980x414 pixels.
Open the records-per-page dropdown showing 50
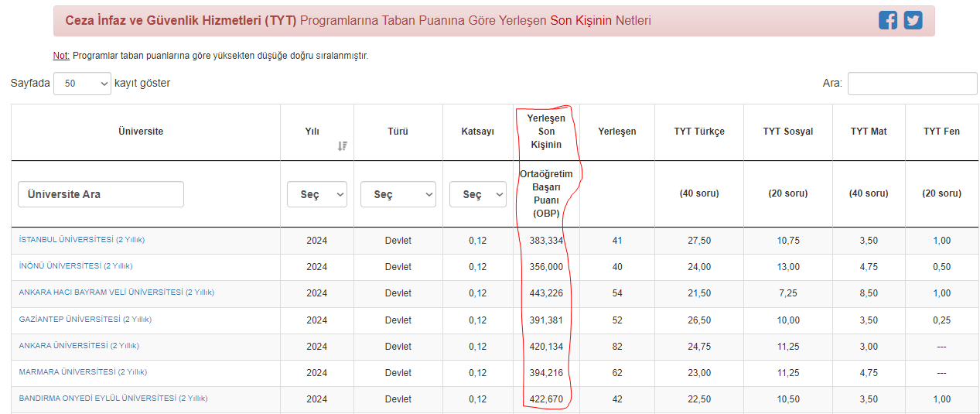tap(82, 84)
